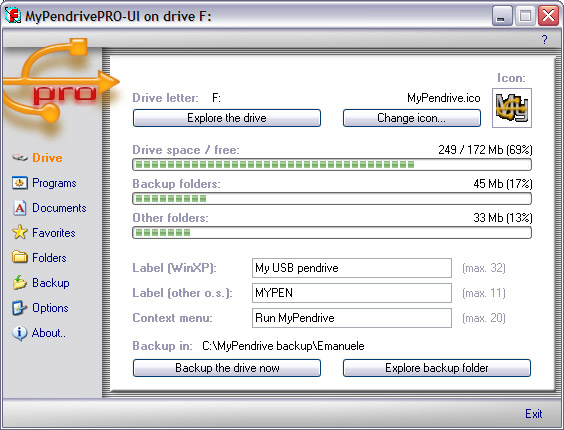Screen dimensions: 564x430
Task: Click the Explore the drive button
Action: pos(227,118)
